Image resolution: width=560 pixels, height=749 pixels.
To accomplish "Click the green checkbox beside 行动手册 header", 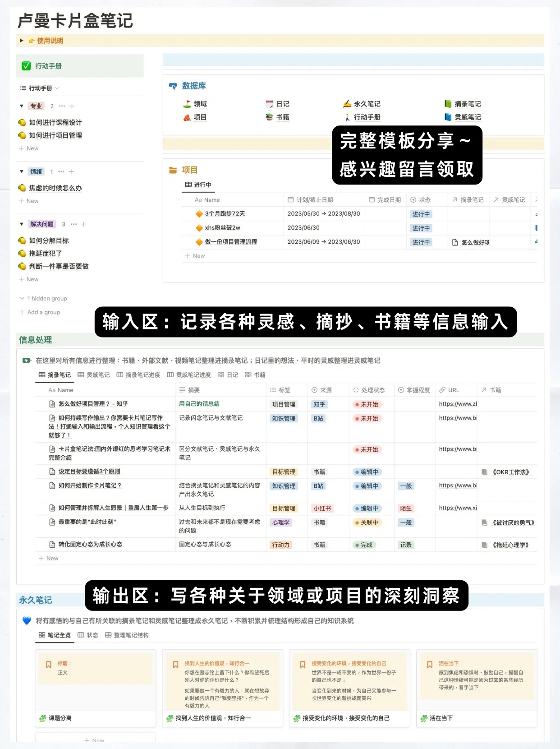I will tap(26, 66).
